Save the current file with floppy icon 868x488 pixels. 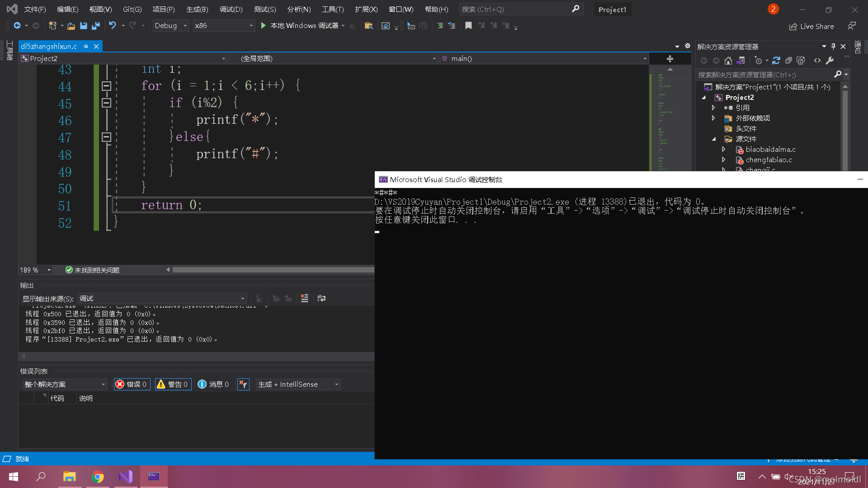click(x=83, y=26)
